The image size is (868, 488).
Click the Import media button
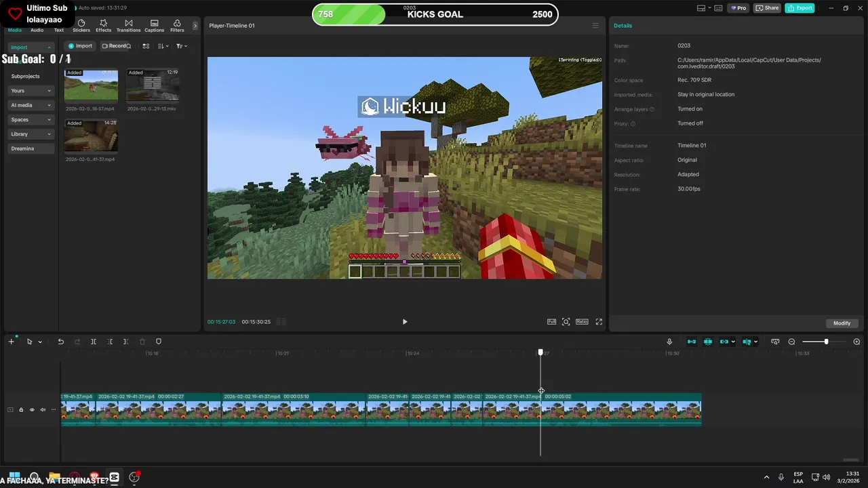80,46
